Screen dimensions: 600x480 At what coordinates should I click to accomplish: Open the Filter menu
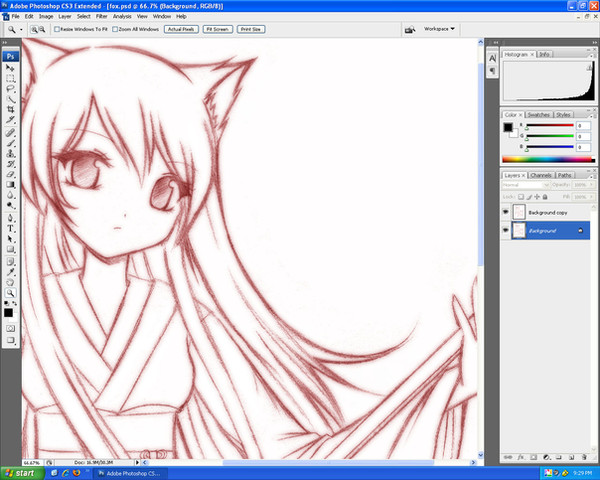point(102,16)
